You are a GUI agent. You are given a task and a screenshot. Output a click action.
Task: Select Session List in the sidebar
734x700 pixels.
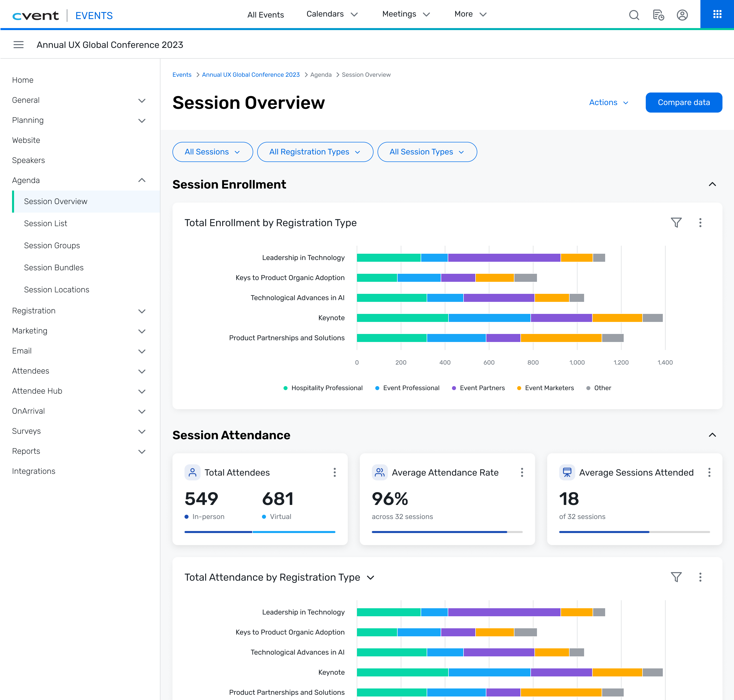point(46,223)
